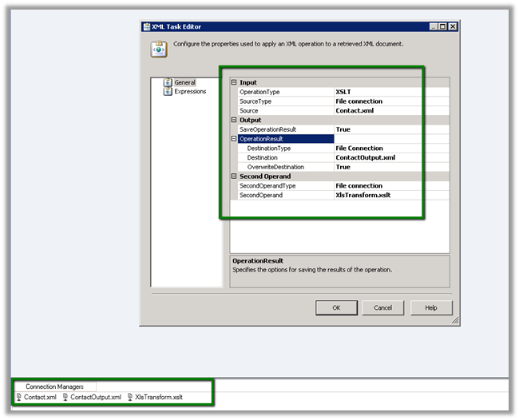
Task: Click the highlighted OperationResult row
Action: 286,139
